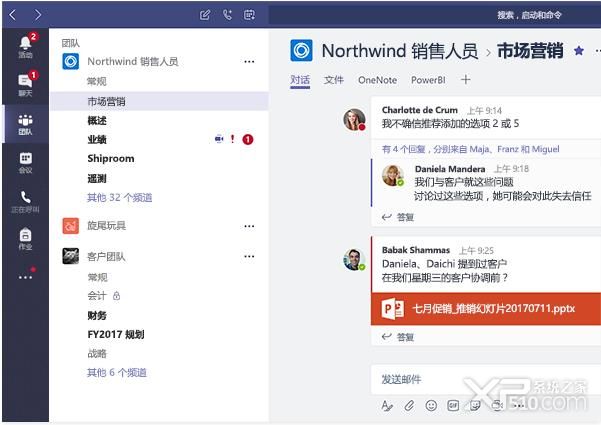Click Northwind 销售人员 in header breadcrumb
Screen dimensions: 601x425
click(x=400, y=51)
